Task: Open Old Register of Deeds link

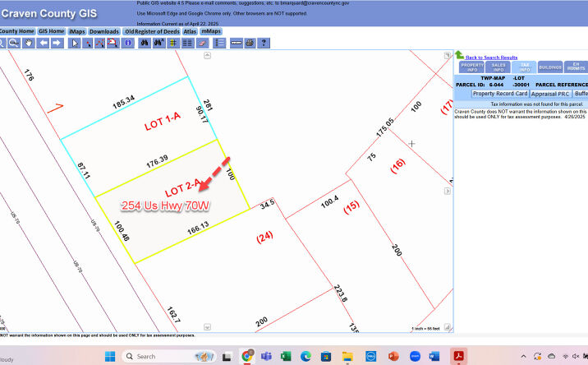Action: point(152,31)
